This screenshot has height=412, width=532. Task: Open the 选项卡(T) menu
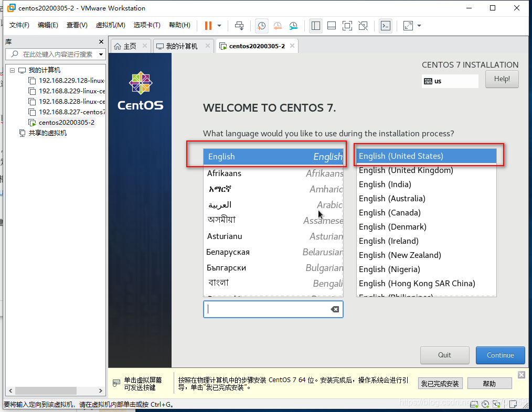[147, 25]
